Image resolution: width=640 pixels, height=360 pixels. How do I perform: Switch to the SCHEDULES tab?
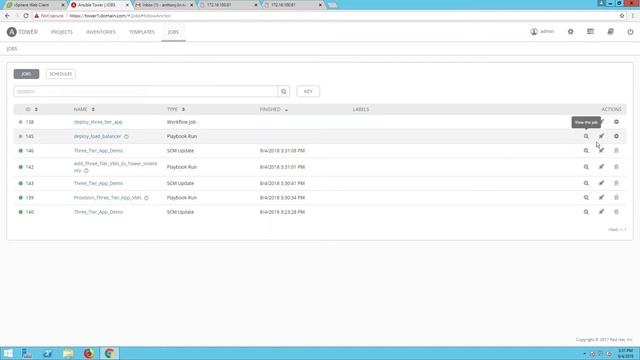[x=60, y=74]
